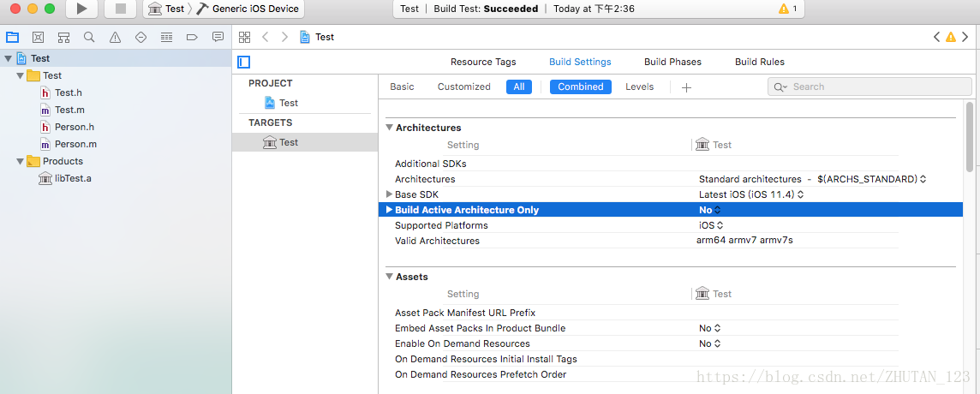Go forward with the right chevron
Viewport: 980px width, 394px height.
pyautogui.click(x=285, y=37)
